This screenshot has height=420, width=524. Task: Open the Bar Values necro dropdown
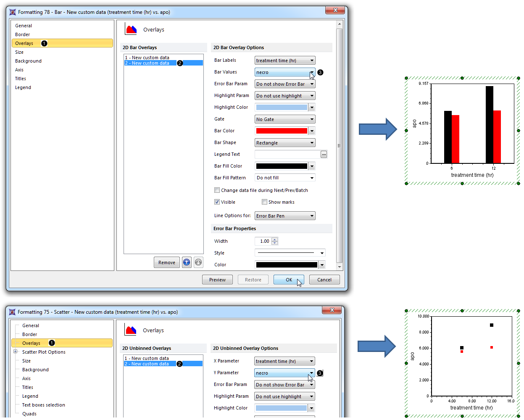click(312, 72)
